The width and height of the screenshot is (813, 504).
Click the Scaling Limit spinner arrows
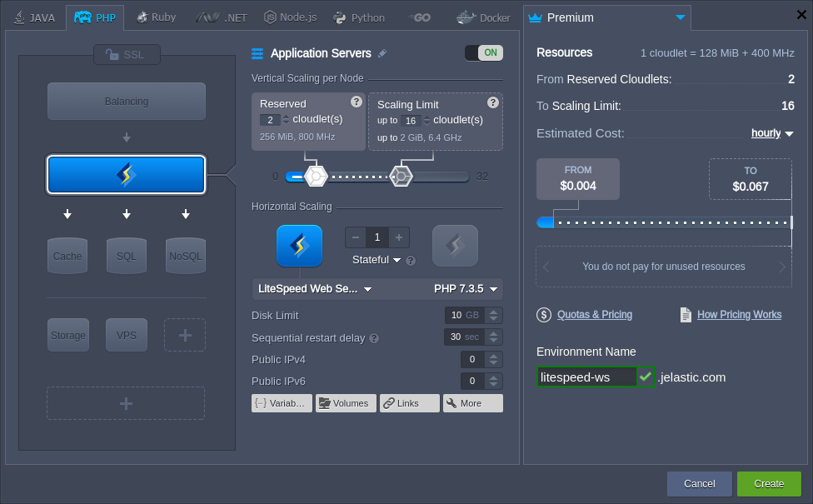click(x=426, y=121)
